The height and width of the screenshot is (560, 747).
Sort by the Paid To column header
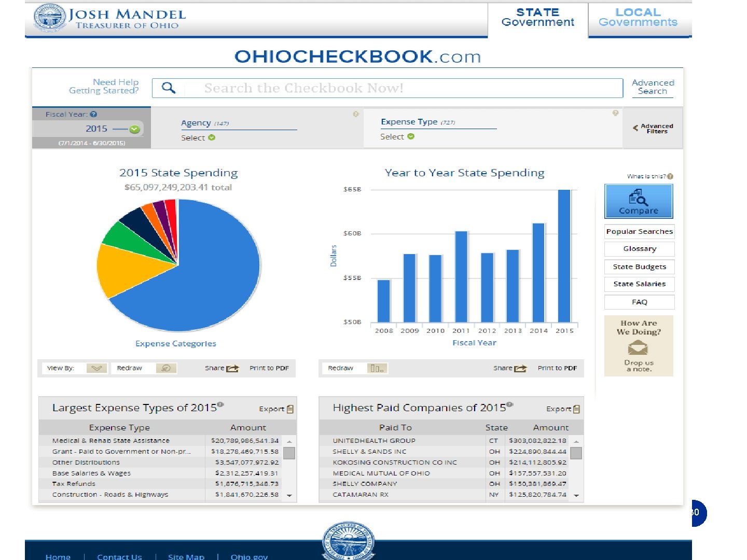tap(395, 428)
